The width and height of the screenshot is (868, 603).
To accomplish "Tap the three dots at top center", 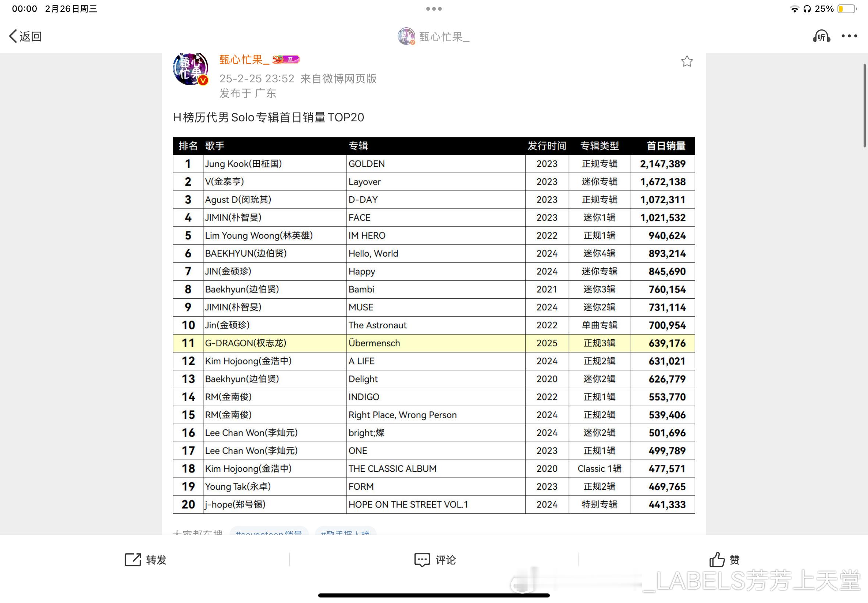I will 434,9.
